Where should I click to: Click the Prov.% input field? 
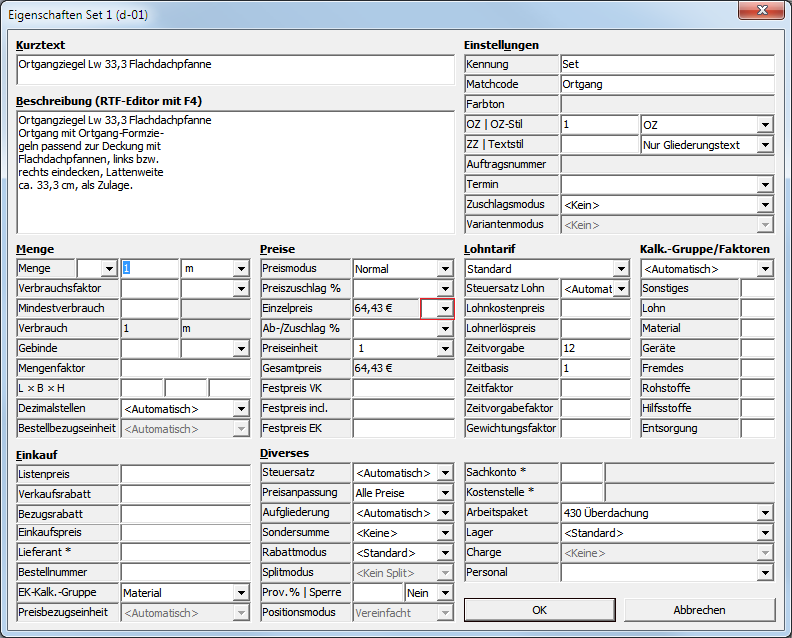pyautogui.click(x=378, y=593)
